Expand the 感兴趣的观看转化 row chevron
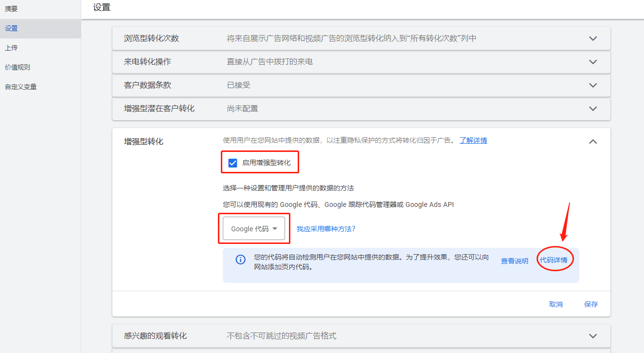Viewport: 644px width, 353px height. pyautogui.click(x=592, y=336)
